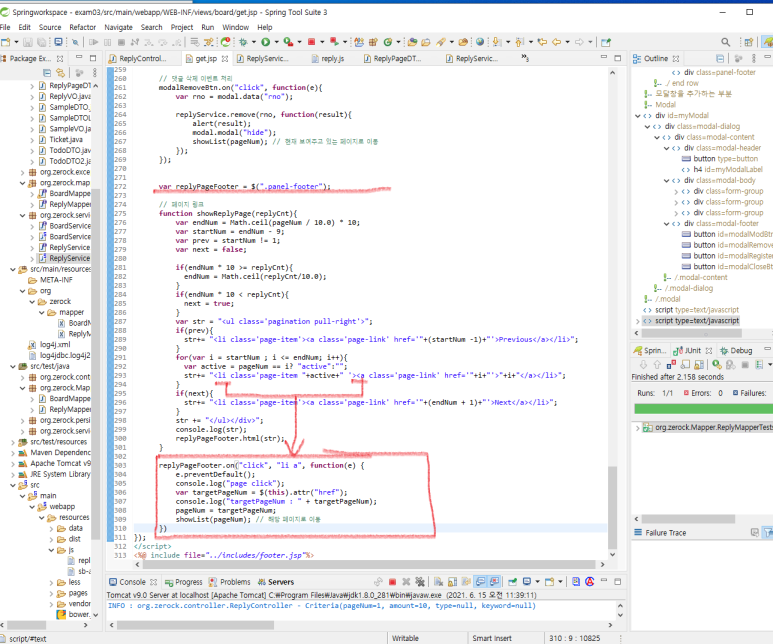The width and height of the screenshot is (773, 644).
Task: Click the Previous Annotation up-arrow icon
Action: (519, 42)
